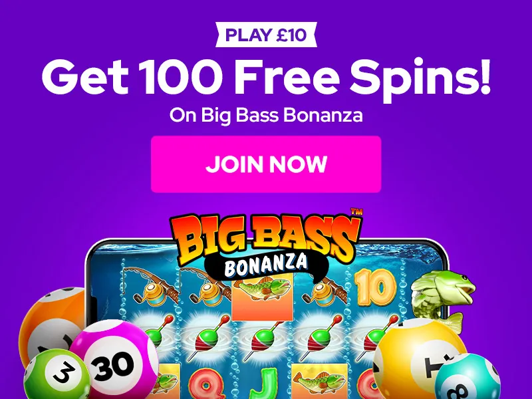Click the pink bingo ball numbered 30
Viewport: 532px width, 399px height.
pyautogui.click(x=114, y=359)
